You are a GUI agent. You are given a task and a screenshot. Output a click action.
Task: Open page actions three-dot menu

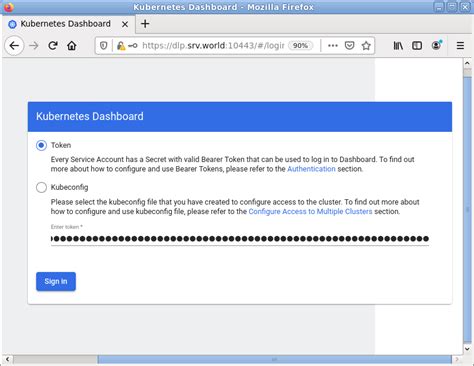(333, 46)
